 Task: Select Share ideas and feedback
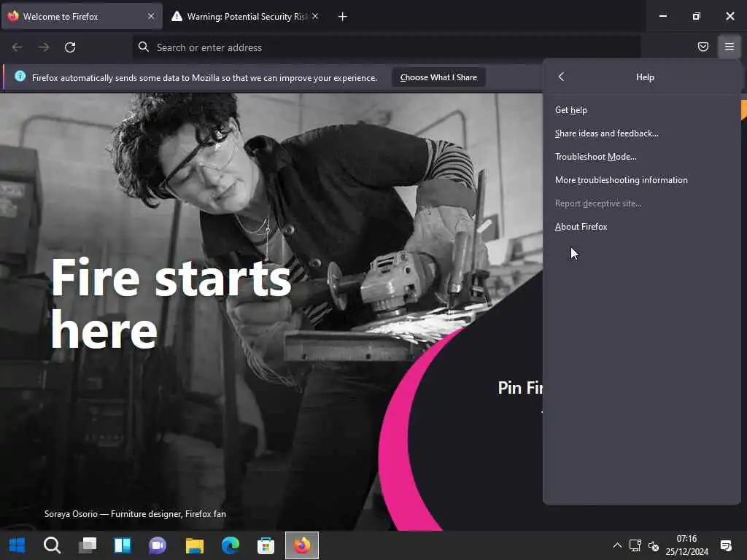pyautogui.click(x=641, y=133)
